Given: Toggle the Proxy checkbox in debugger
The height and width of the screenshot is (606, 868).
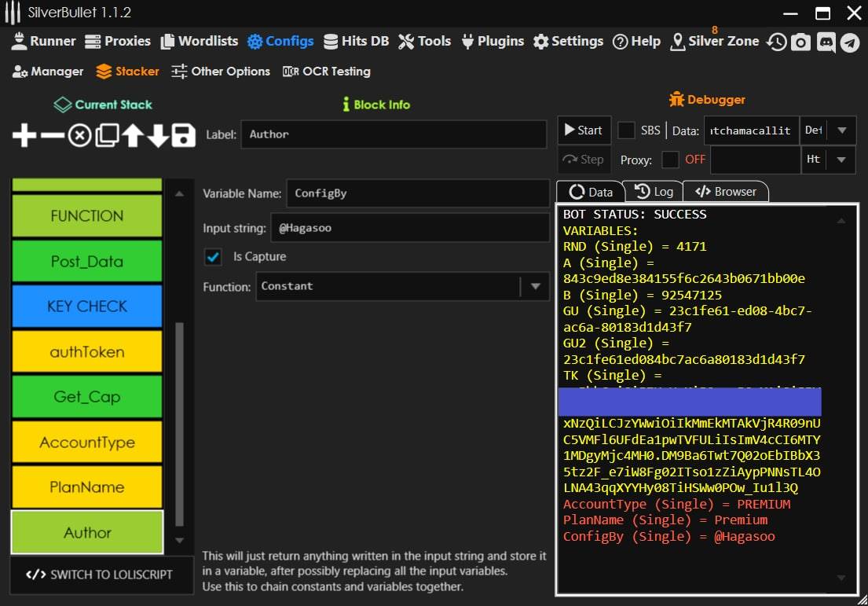Looking at the screenshot, I should click(670, 160).
